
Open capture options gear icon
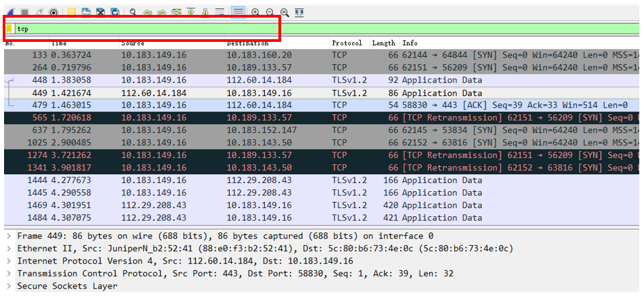[53, 11]
